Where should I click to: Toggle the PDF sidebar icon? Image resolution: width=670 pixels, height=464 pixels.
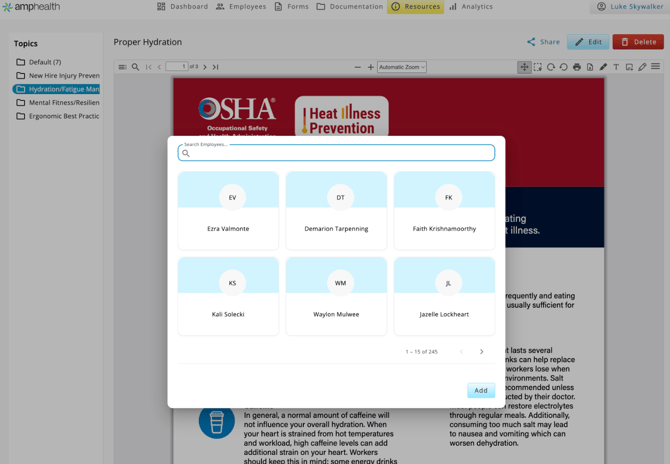[x=122, y=67]
